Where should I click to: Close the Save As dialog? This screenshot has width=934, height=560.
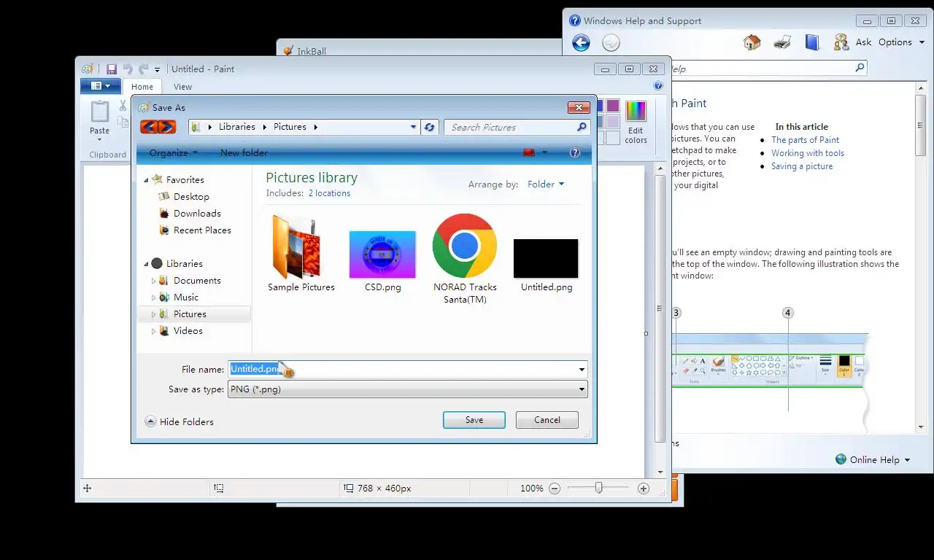click(x=579, y=107)
